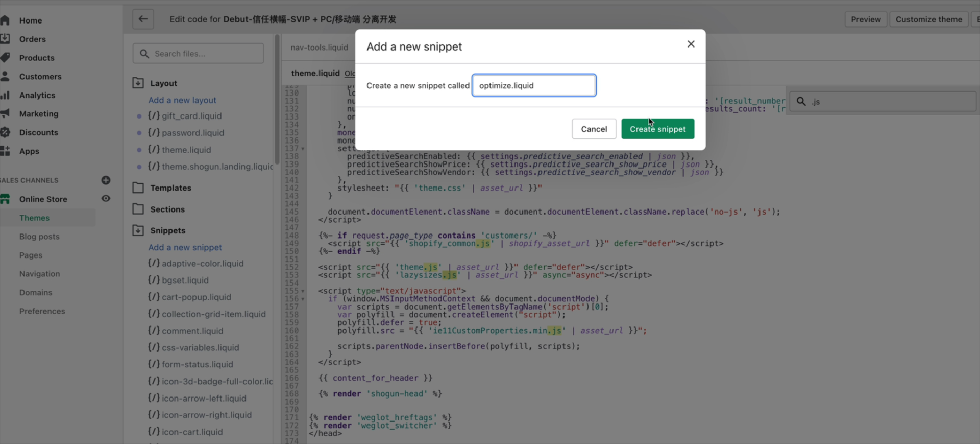
Task: Open the Apps section
Action: 29,151
